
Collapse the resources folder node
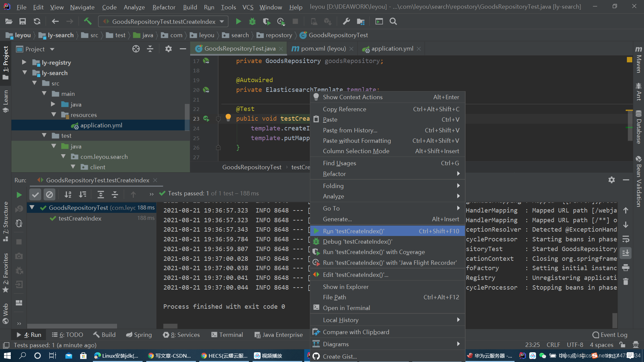pyautogui.click(x=54, y=115)
